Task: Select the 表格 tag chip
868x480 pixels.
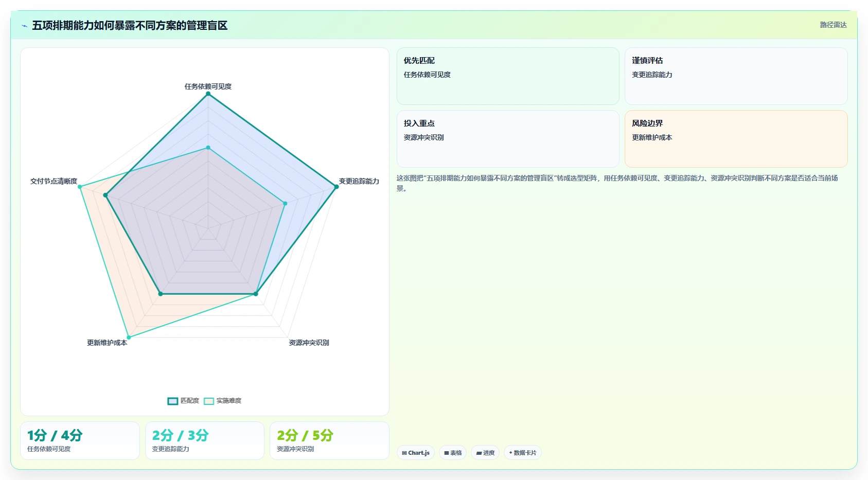Action: point(453,453)
